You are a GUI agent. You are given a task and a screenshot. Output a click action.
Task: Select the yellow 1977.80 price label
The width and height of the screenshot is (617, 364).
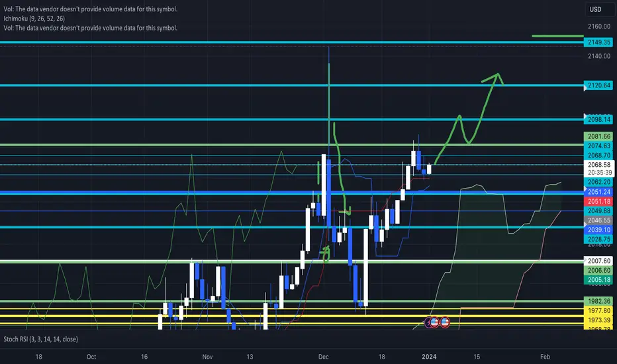pos(598,311)
